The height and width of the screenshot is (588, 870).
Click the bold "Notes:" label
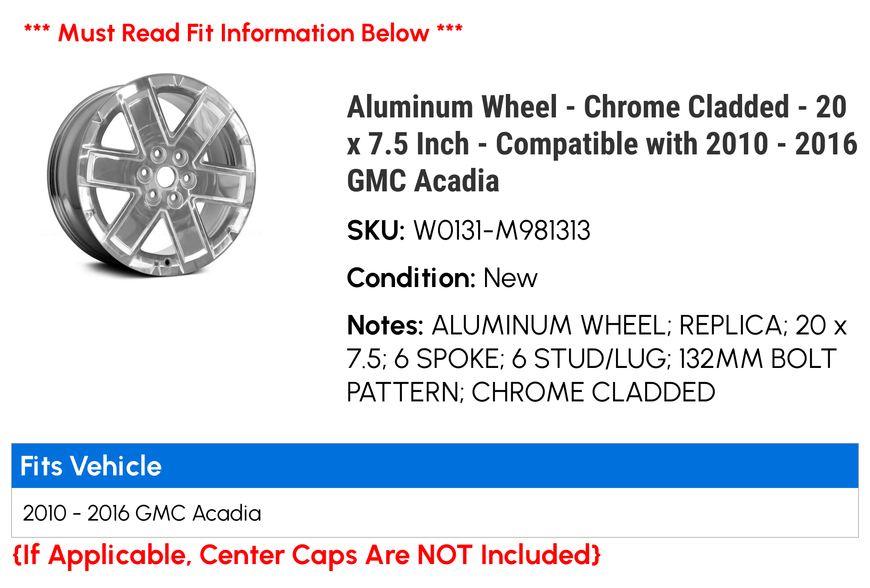pyautogui.click(x=385, y=325)
